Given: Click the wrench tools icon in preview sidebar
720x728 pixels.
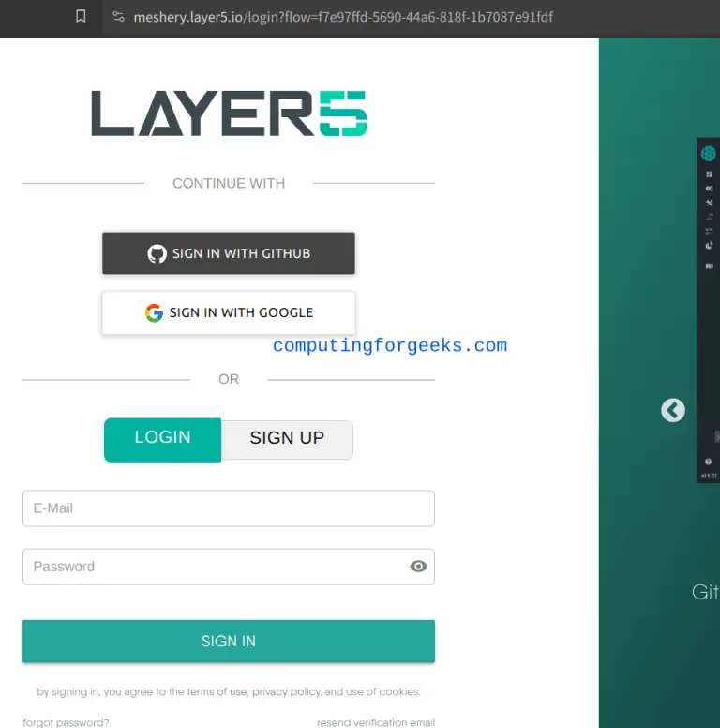Looking at the screenshot, I should (x=710, y=203).
